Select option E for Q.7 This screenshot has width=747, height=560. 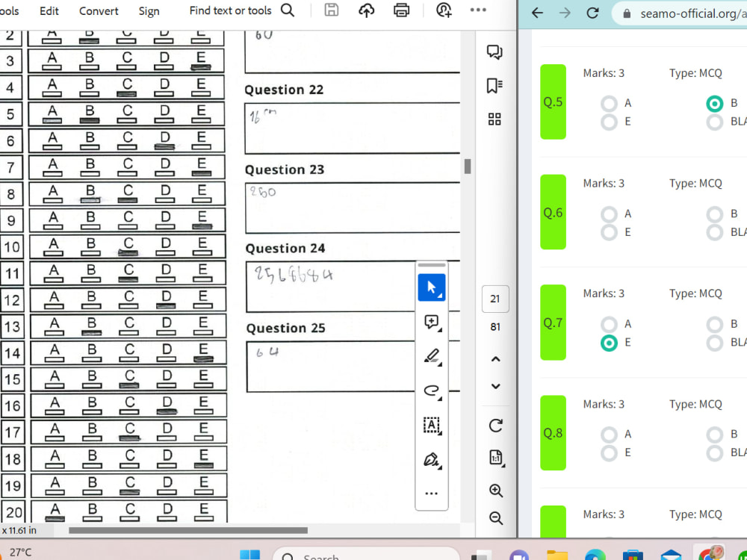click(609, 343)
